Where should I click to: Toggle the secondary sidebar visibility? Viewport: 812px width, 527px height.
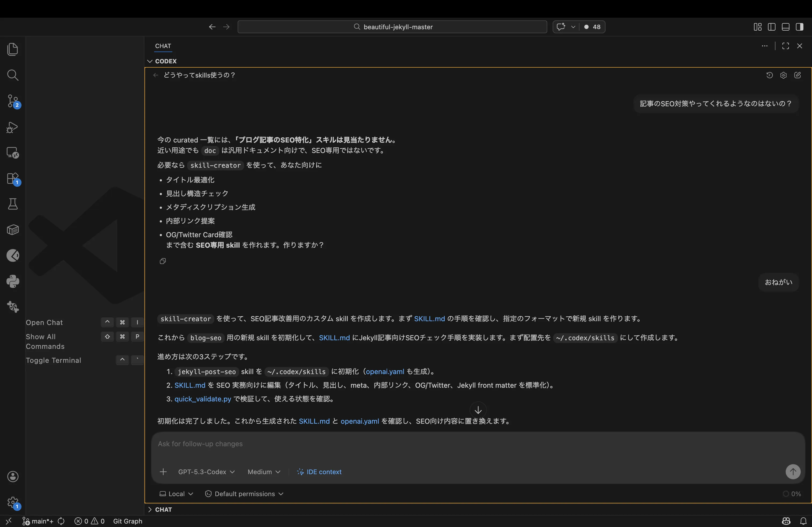pos(799,27)
